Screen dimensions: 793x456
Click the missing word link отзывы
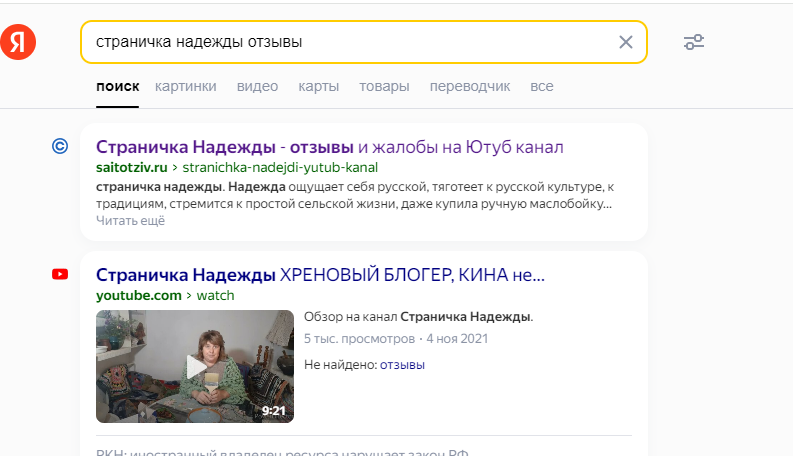click(x=402, y=364)
